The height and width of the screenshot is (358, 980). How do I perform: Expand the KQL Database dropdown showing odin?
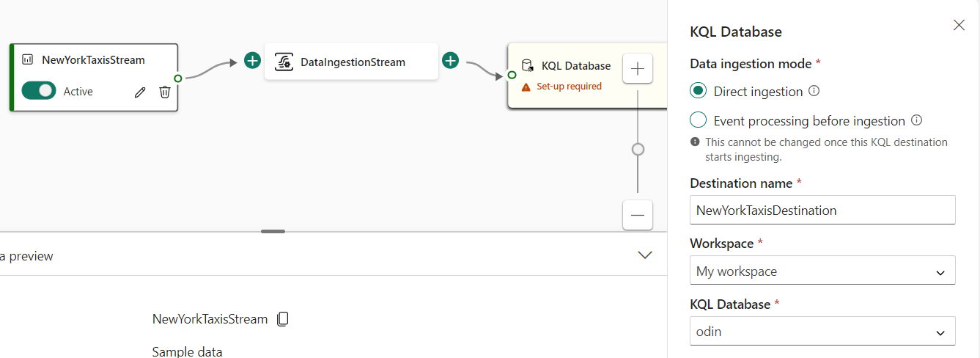[822, 332]
